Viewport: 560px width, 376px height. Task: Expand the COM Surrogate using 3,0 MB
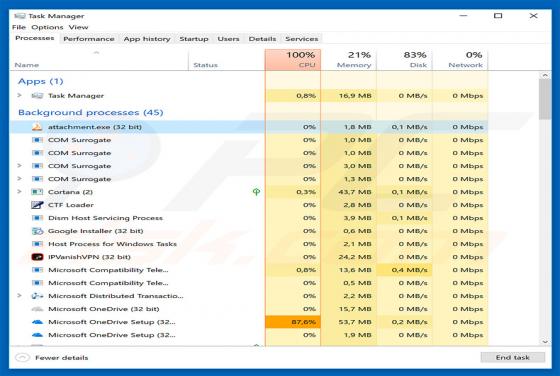click(x=20, y=166)
